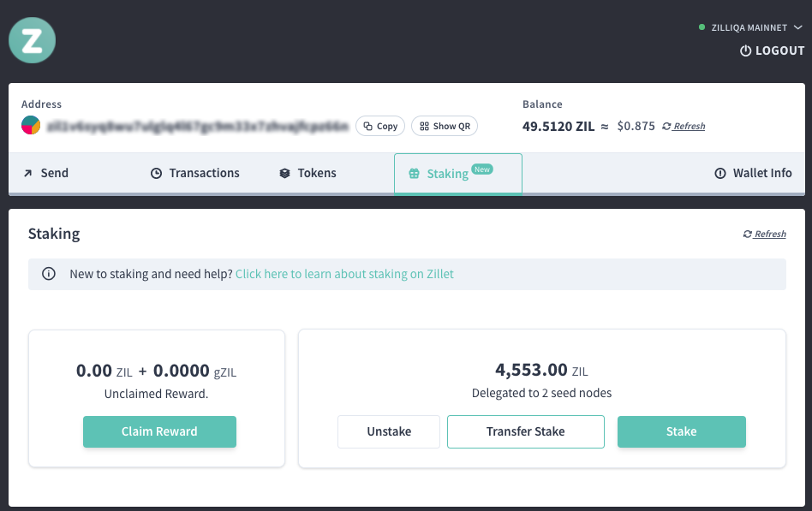This screenshot has height=511, width=812.
Task: Click the Refresh link in the Staking panel
Action: (x=763, y=234)
